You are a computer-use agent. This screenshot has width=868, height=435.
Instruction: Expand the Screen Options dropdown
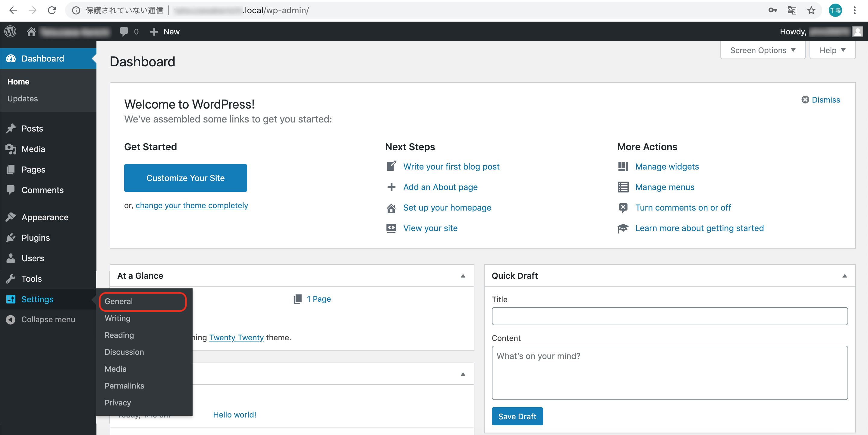point(763,50)
